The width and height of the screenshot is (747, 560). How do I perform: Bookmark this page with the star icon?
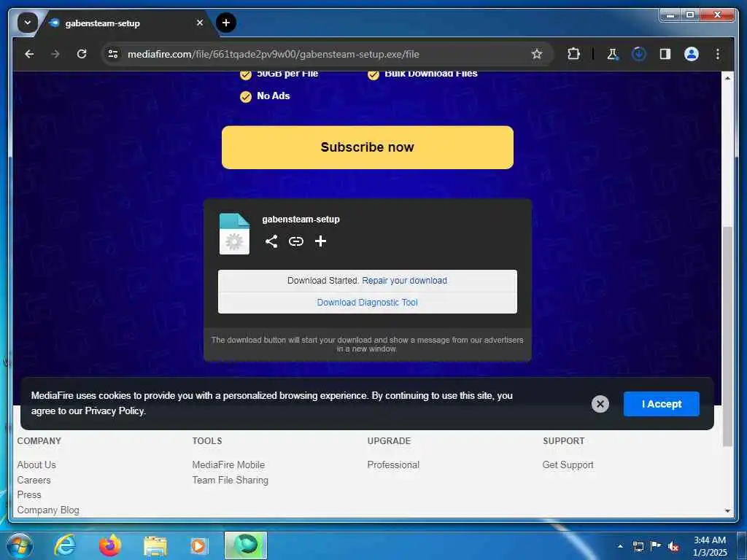[x=537, y=54]
